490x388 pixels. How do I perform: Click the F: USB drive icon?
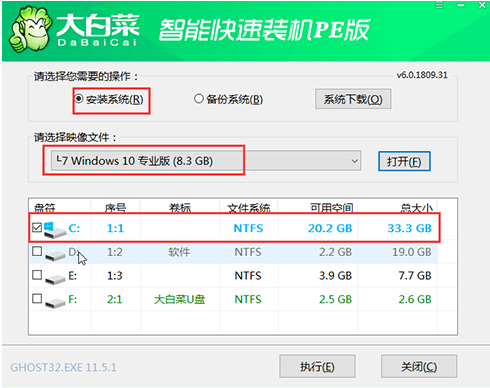[55, 302]
